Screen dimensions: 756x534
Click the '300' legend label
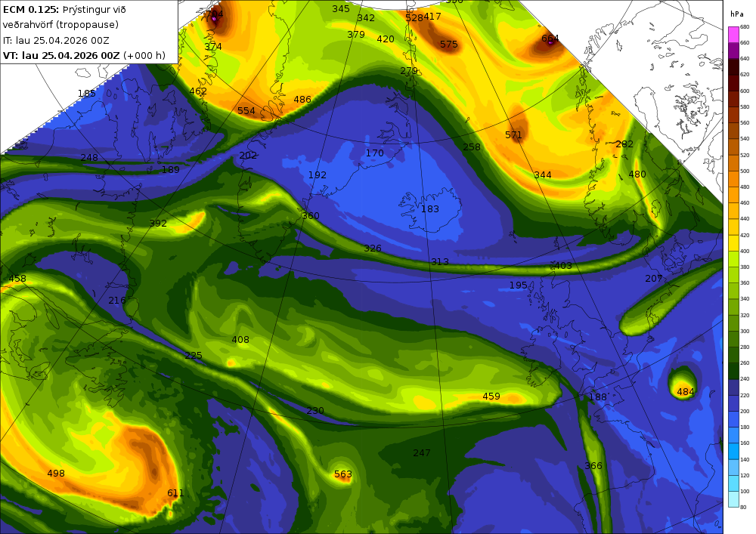(745, 332)
